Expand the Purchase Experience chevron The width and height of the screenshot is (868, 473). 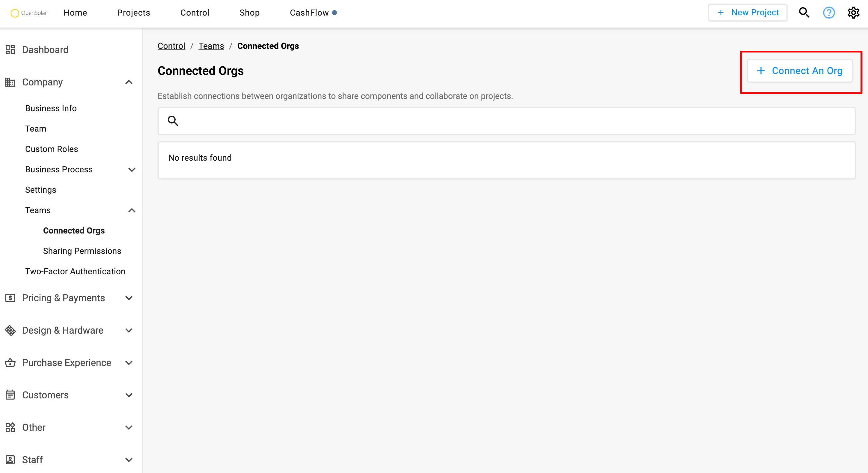point(129,362)
